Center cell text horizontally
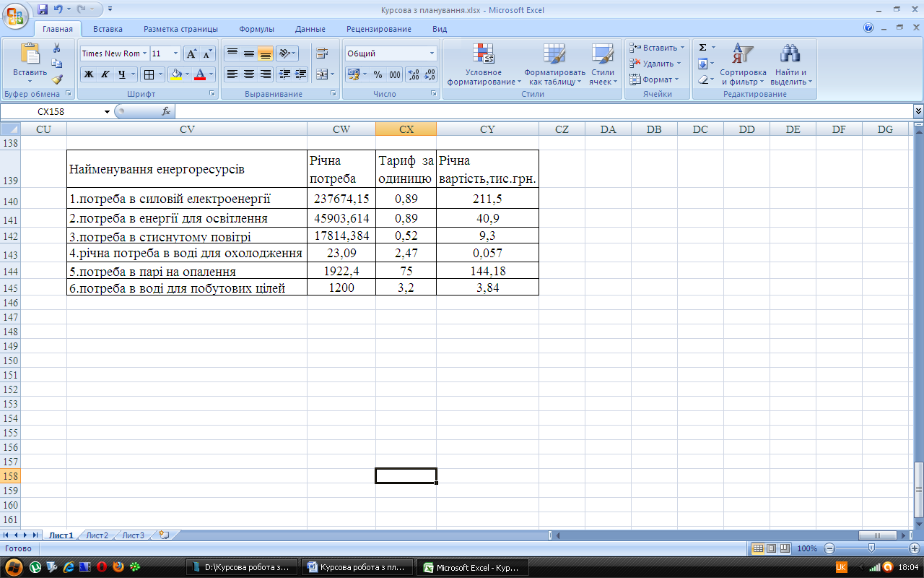 tap(248, 74)
